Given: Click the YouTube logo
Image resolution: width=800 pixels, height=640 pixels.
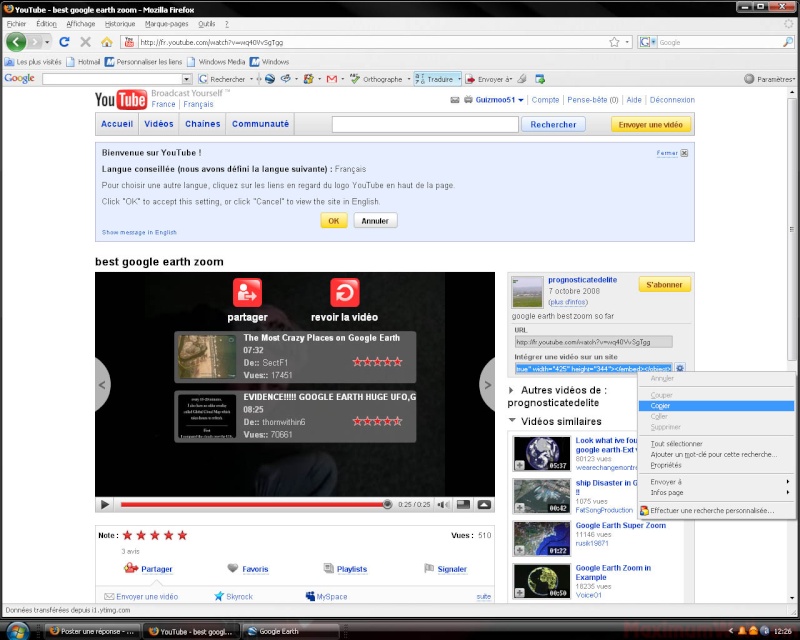Looking at the screenshot, I should tap(120, 100).
